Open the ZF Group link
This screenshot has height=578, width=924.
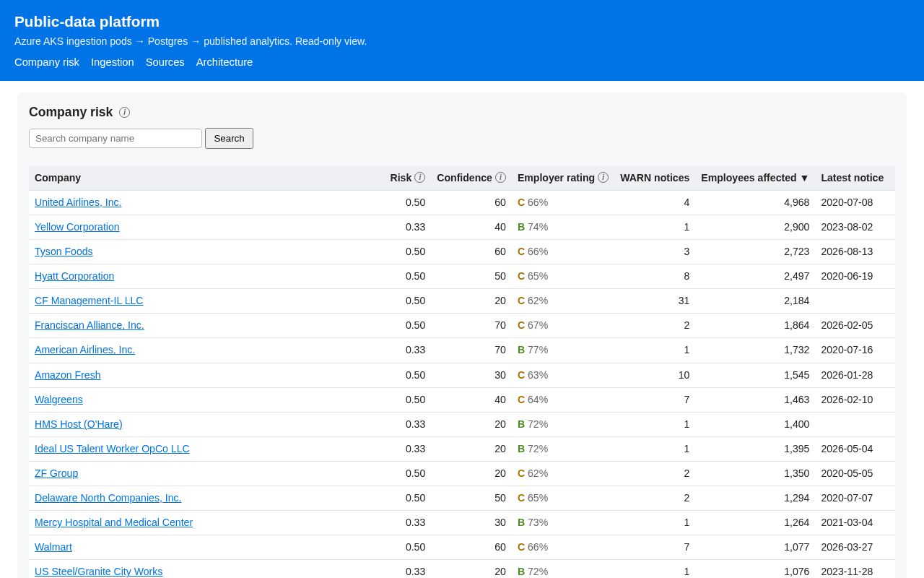pos(56,473)
